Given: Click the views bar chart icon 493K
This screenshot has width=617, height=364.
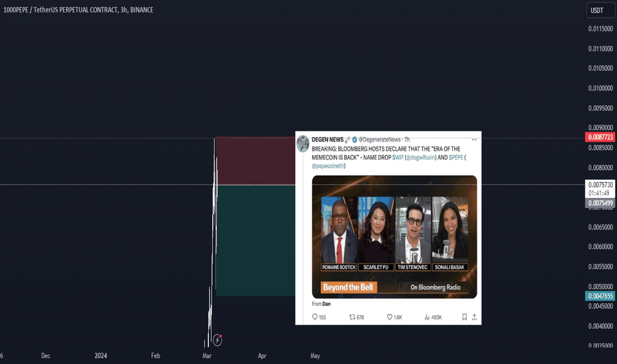Looking at the screenshot, I should pyautogui.click(x=427, y=317).
